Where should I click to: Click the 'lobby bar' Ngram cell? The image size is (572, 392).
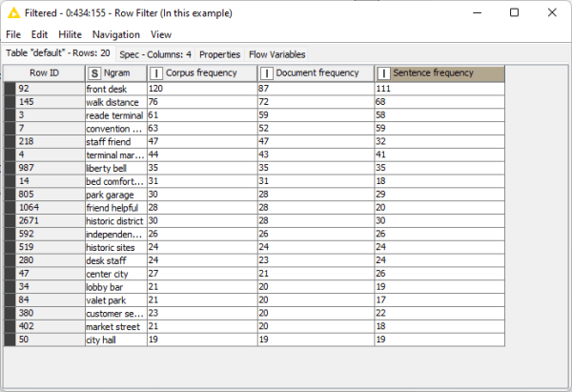[x=116, y=287]
